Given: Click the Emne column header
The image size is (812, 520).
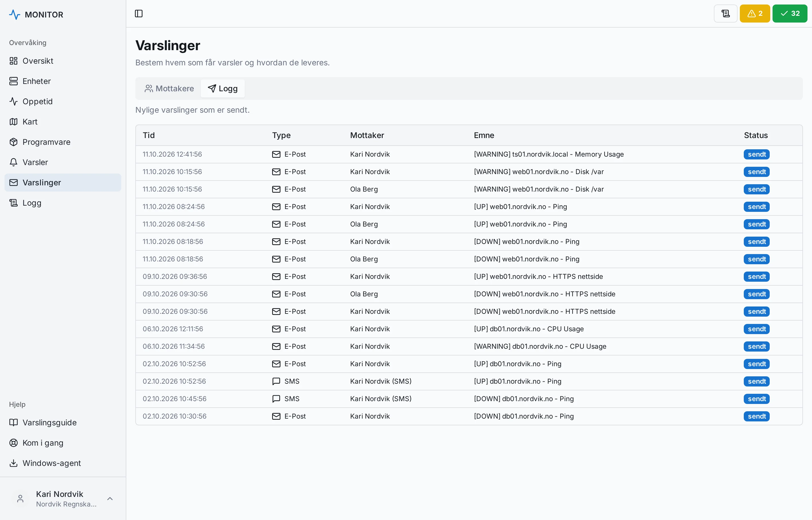Looking at the screenshot, I should pyautogui.click(x=484, y=135).
